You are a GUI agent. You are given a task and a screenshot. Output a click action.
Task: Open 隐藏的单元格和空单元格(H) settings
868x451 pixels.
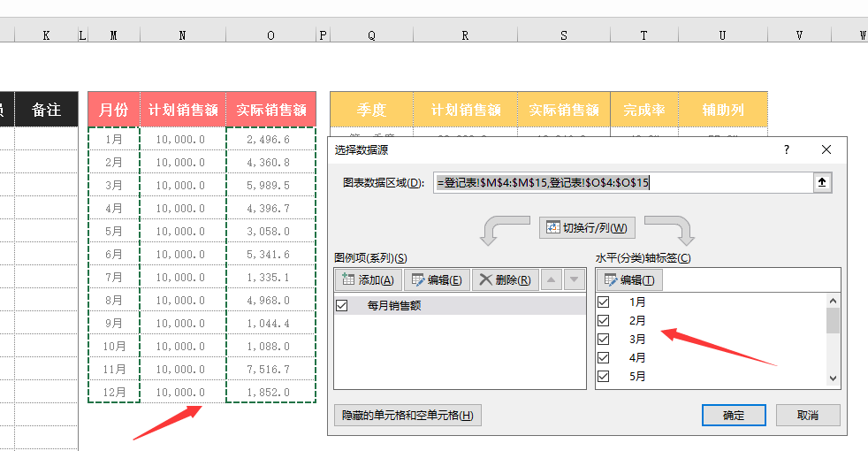[x=408, y=415]
